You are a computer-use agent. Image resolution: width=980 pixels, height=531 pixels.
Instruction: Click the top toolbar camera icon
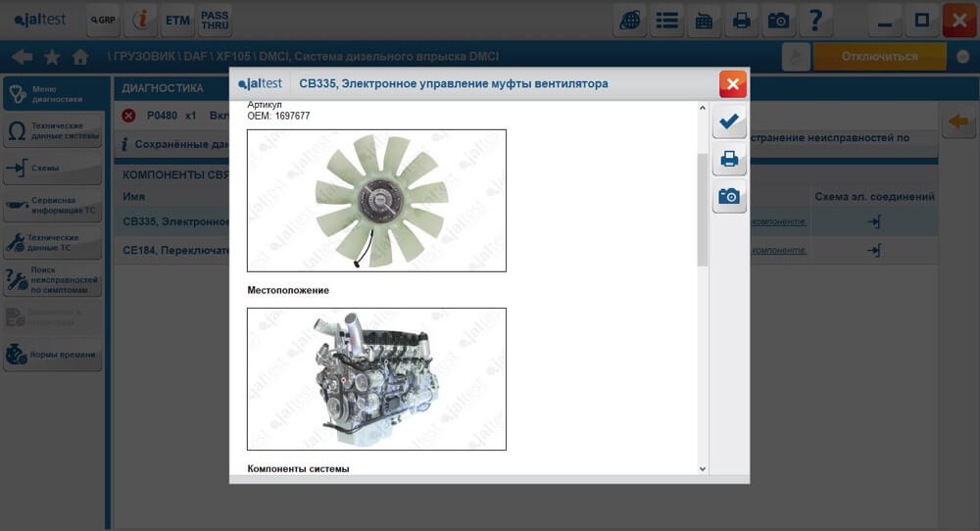778,20
